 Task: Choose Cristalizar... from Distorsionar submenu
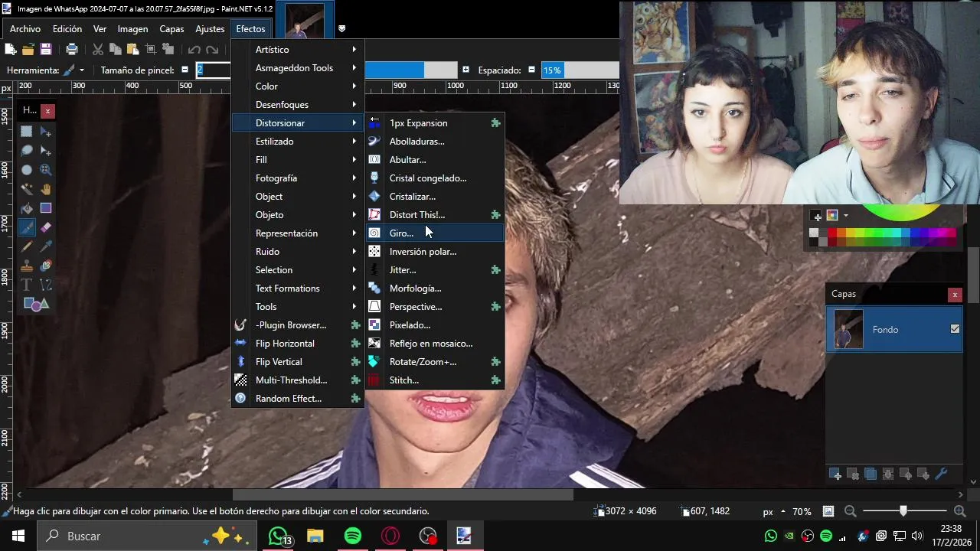coord(435,197)
